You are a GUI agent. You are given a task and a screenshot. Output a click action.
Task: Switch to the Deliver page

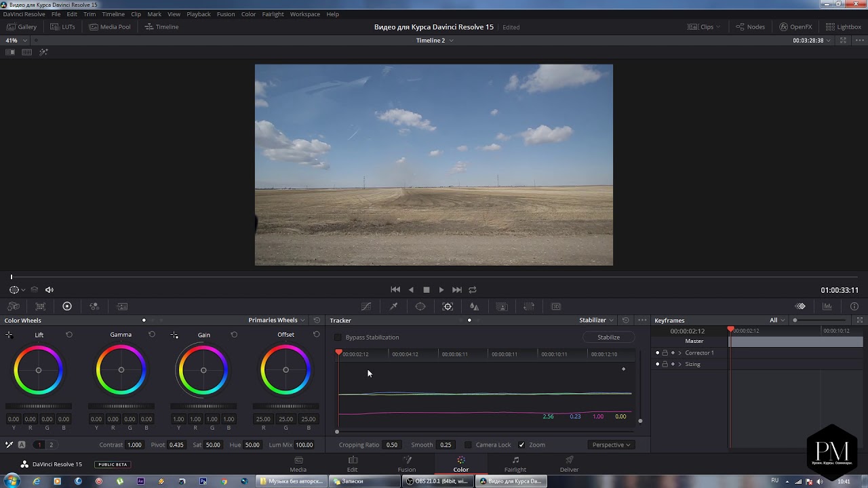[569, 464]
